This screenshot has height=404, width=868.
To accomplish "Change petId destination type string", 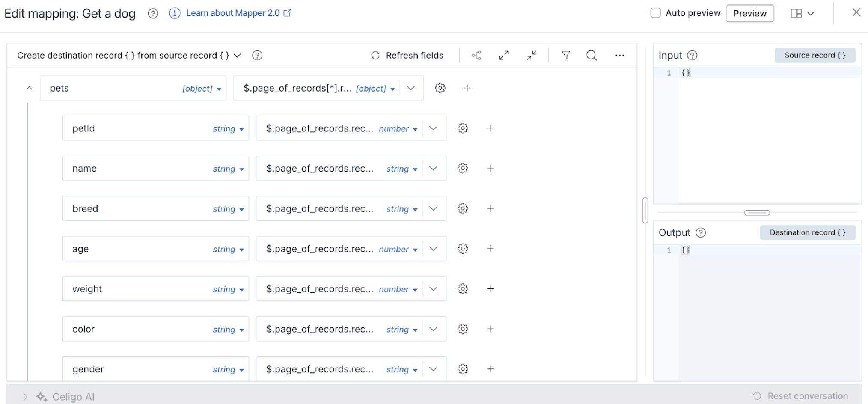I will pos(228,129).
